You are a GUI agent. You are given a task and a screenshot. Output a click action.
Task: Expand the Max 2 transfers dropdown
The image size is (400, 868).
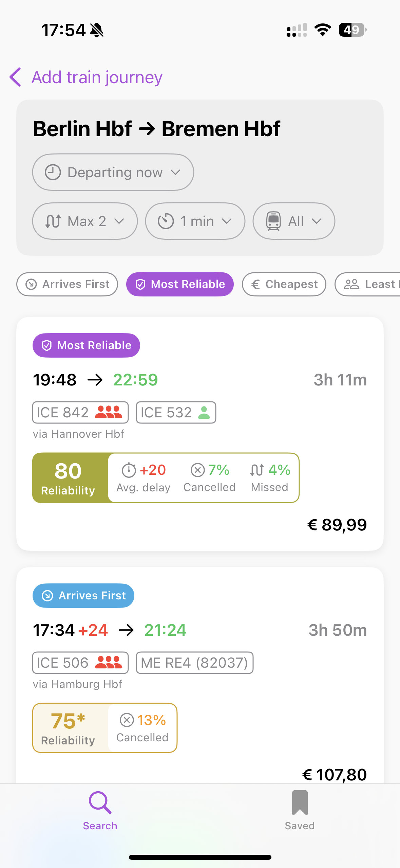click(x=85, y=221)
